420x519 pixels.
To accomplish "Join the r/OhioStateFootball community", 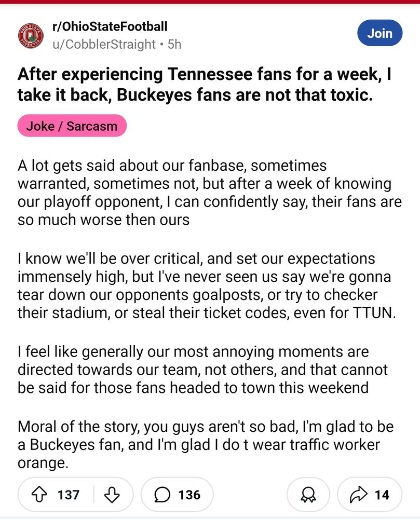I will point(380,33).
